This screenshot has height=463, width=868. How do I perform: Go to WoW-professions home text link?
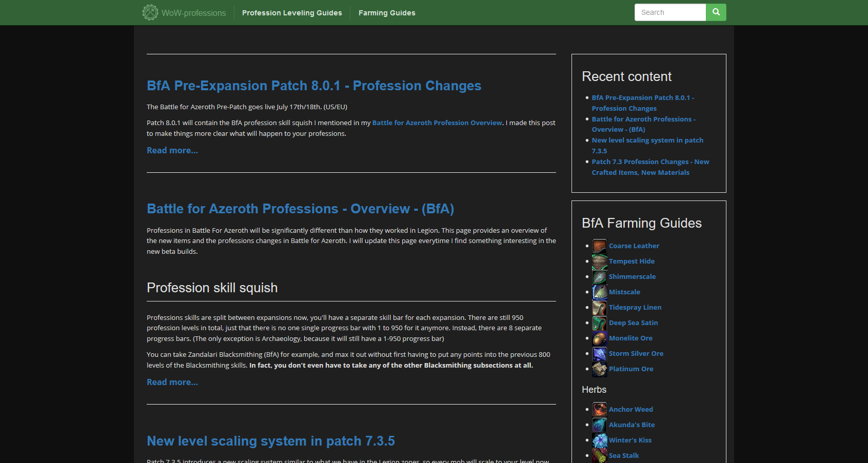(x=194, y=13)
